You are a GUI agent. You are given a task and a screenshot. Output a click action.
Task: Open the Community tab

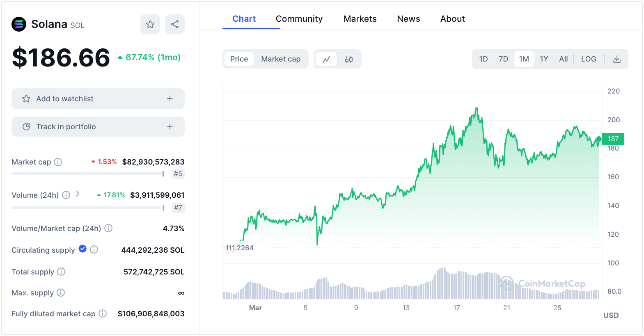tap(299, 19)
